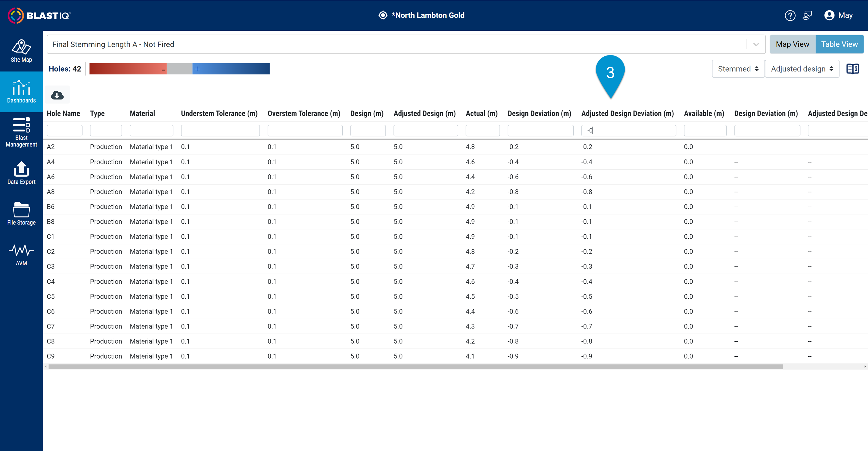Click Material type 1 in row C4

(151, 281)
